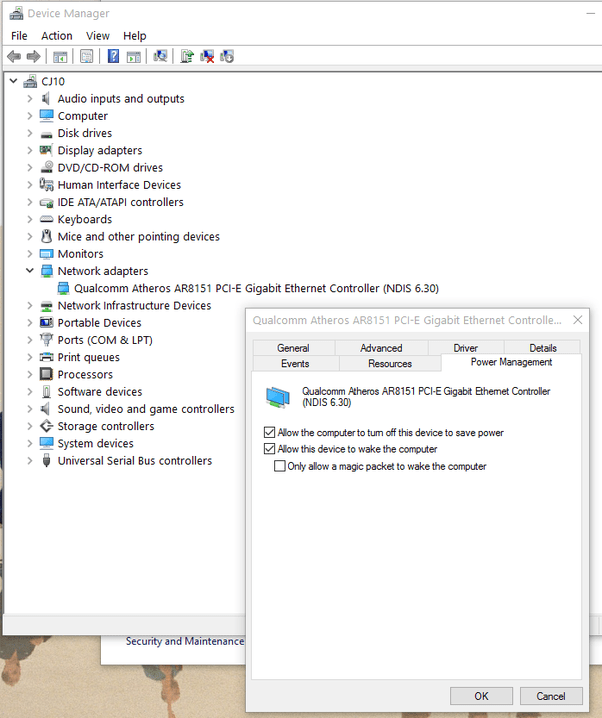Switch to the Events tab
Viewport: 602px width, 718px height.
(x=295, y=364)
